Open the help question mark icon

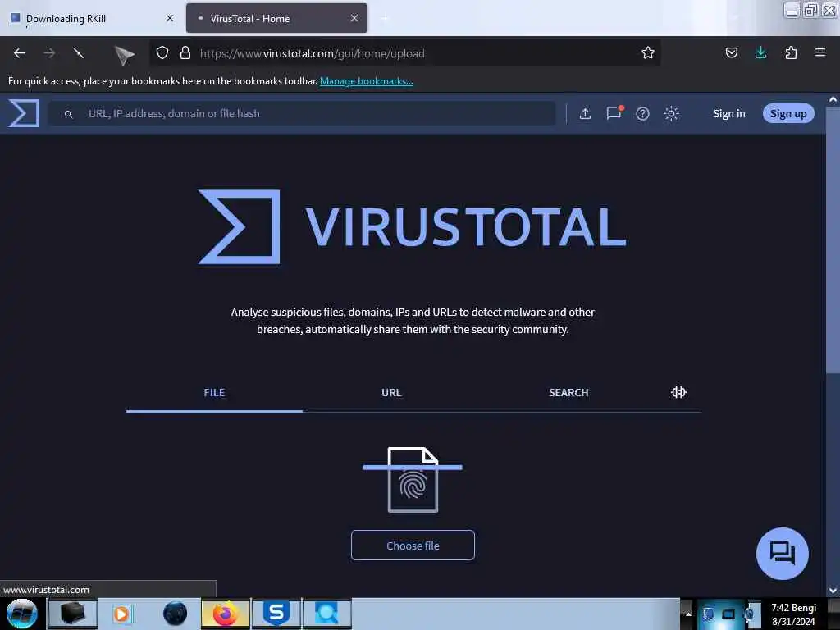pyautogui.click(x=642, y=113)
